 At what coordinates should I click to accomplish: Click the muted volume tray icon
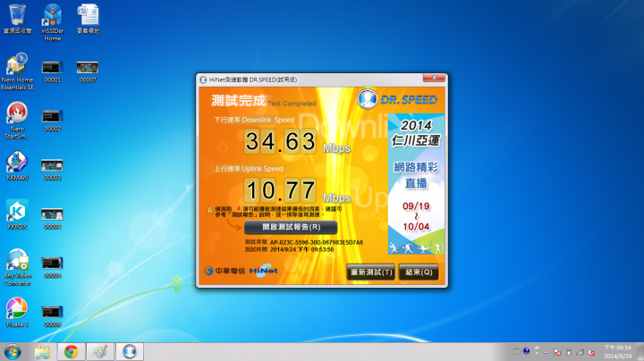591,352
